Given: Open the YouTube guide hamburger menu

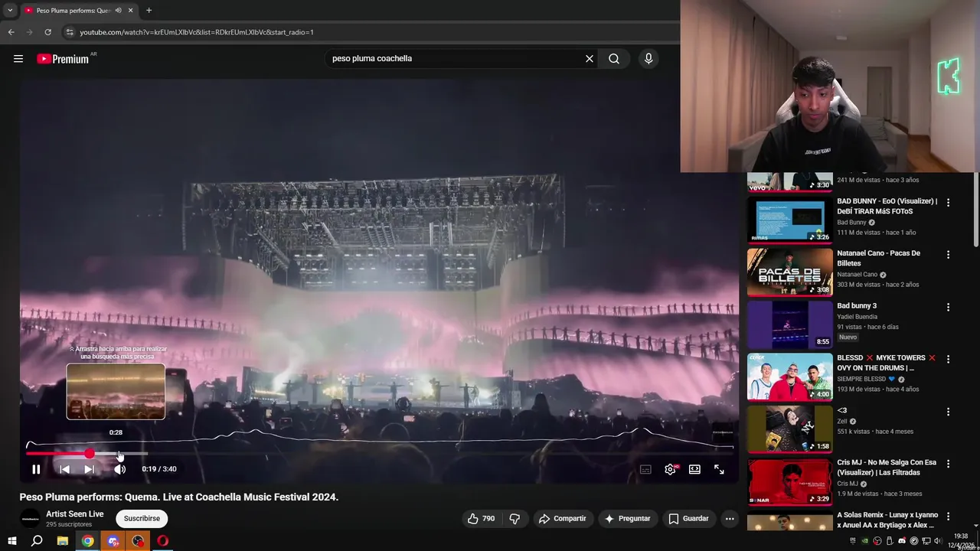Looking at the screenshot, I should 18,59.
